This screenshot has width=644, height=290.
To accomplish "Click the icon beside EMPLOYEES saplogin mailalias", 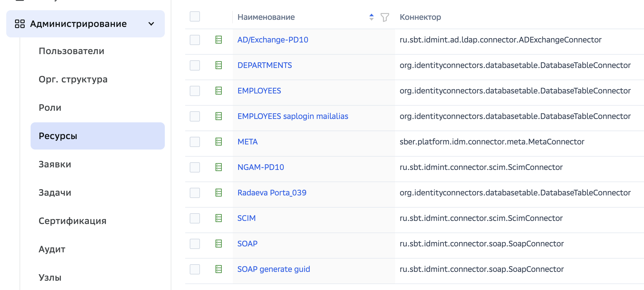I will point(219,116).
